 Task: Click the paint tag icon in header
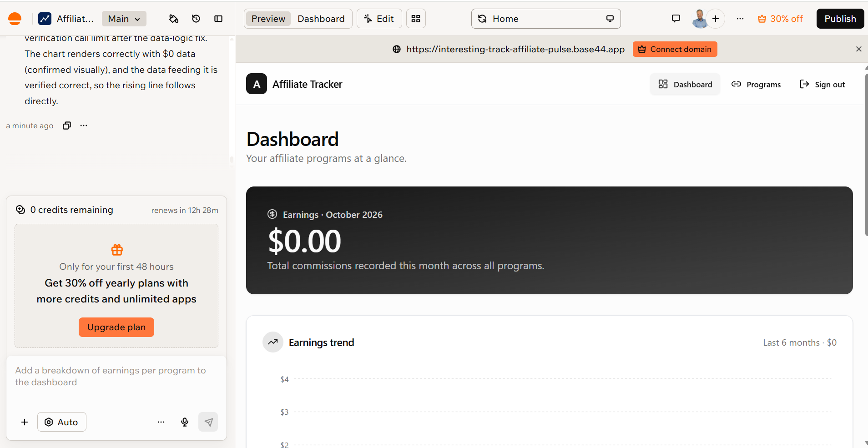click(x=173, y=19)
